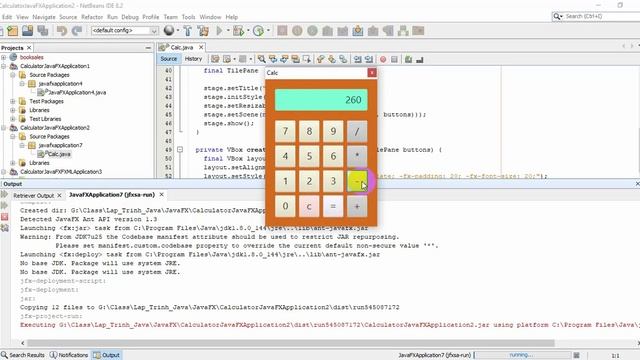Click the Profile Project toolbar icon
The height and width of the screenshot is (360, 640).
pos(258,31)
